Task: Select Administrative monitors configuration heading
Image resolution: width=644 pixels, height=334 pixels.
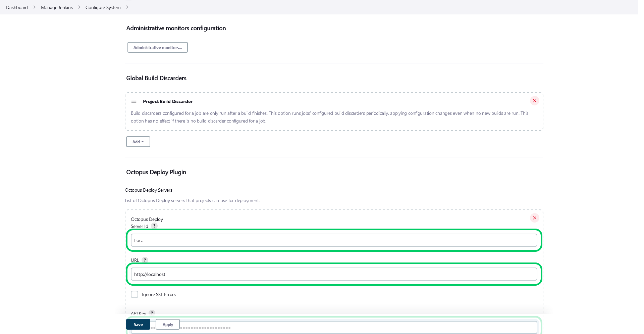Action: [x=176, y=28]
